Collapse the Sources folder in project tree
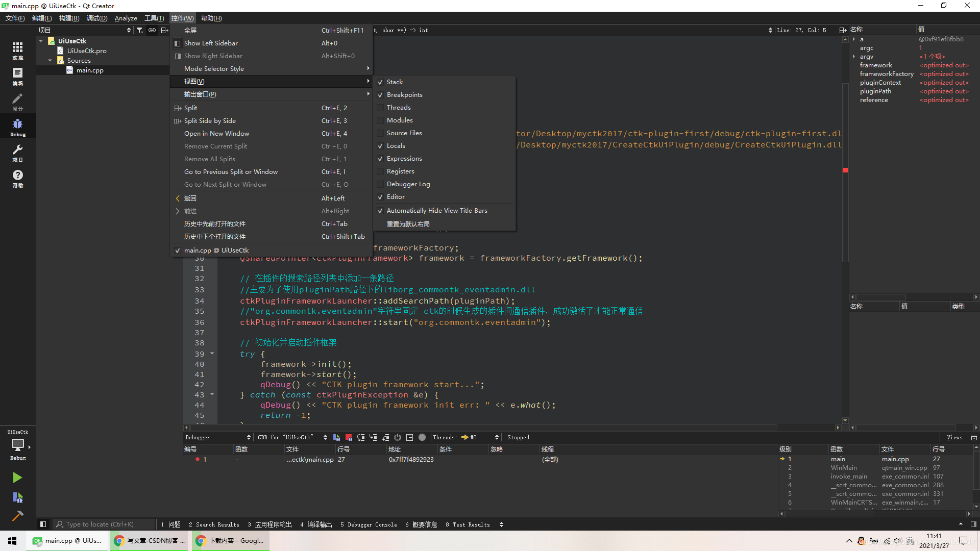The width and height of the screenshot is (980, 551). (50, 61)
